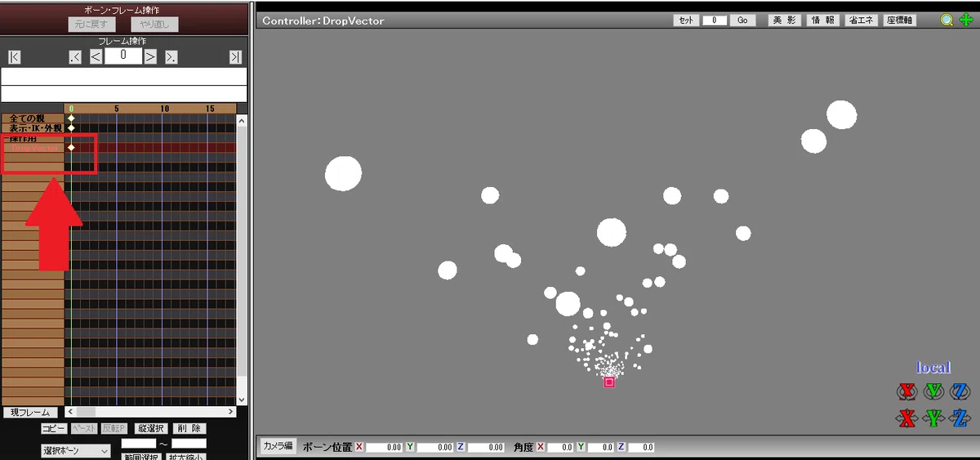Image resolution: width=980 pixels, height=460 pixels.
Task: Click the range end frame field
Action: (x=189, y=443)
